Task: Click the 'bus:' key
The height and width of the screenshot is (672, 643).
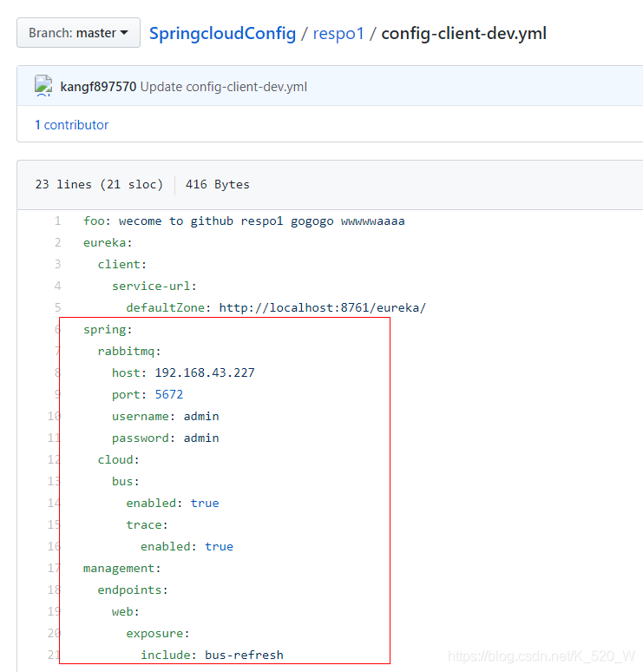Action: coord(126,481)
